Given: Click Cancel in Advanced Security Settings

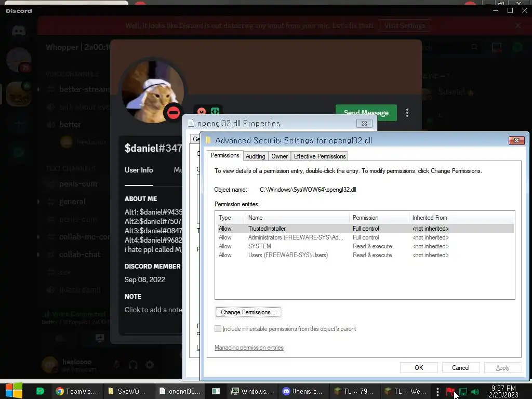Looking at the screenshot, I should click(x=460, y=368).
